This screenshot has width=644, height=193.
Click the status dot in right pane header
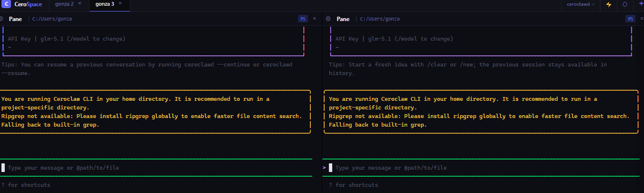click(x=328, y=19)
